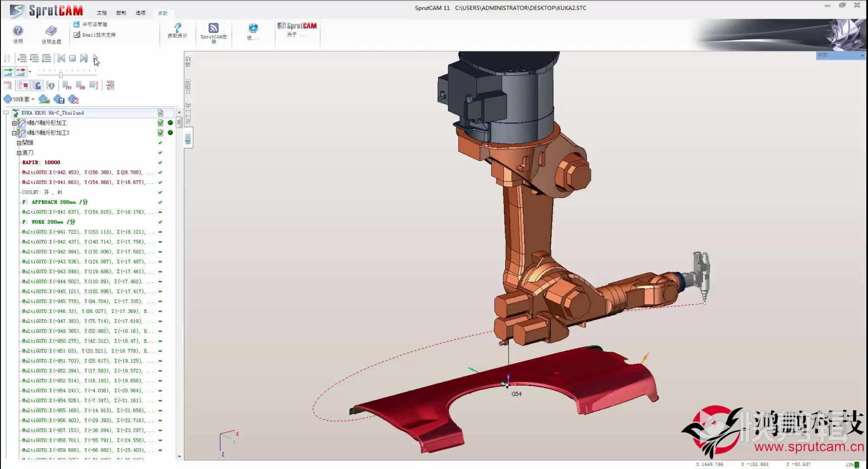Switch to the 2D图形 side tab

coord(188,86)
